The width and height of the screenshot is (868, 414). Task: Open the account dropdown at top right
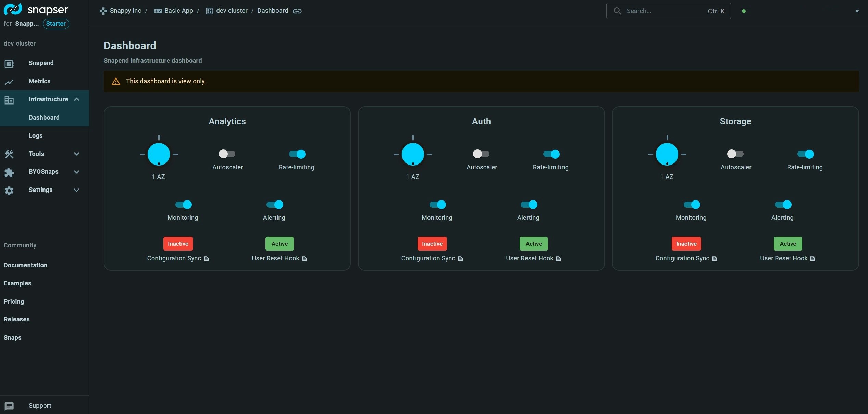click(x=856, y=11)
